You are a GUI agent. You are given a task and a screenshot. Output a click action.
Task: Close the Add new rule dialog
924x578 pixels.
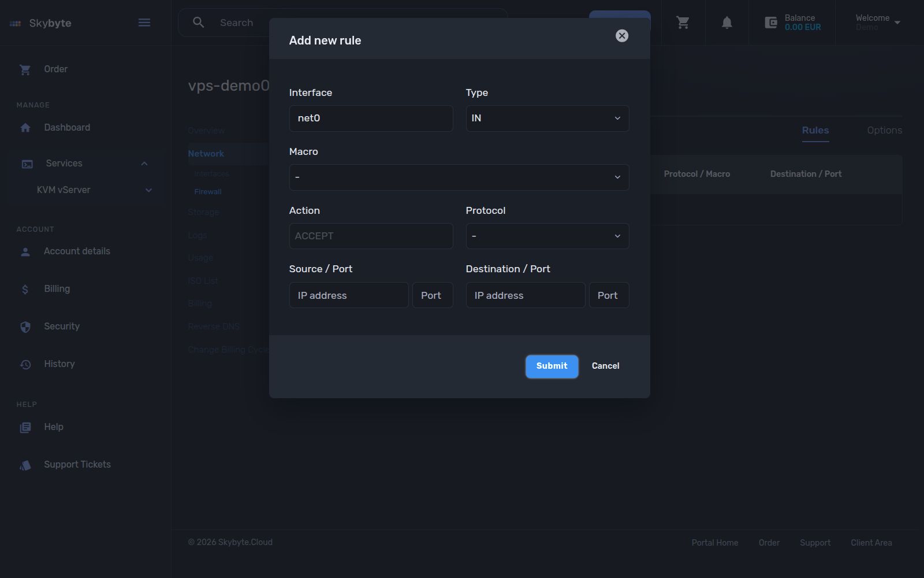coord(622,36)
